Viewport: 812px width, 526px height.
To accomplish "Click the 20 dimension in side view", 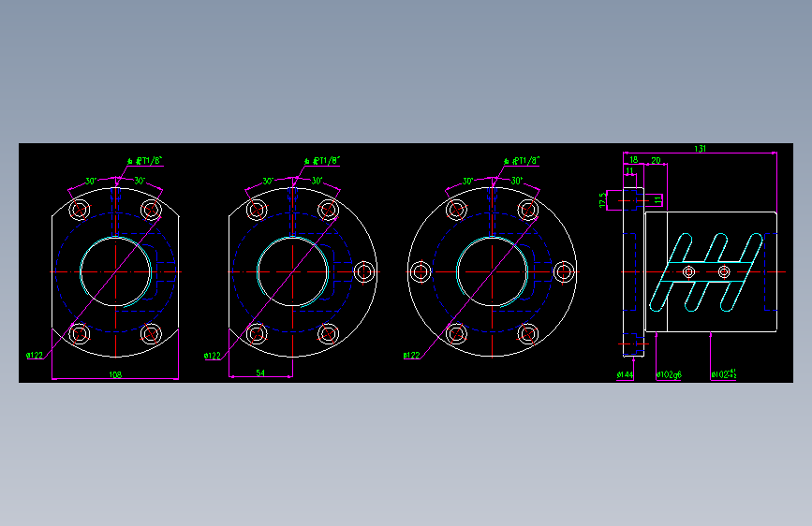I will pyautogui.click(x=656, y=160).
